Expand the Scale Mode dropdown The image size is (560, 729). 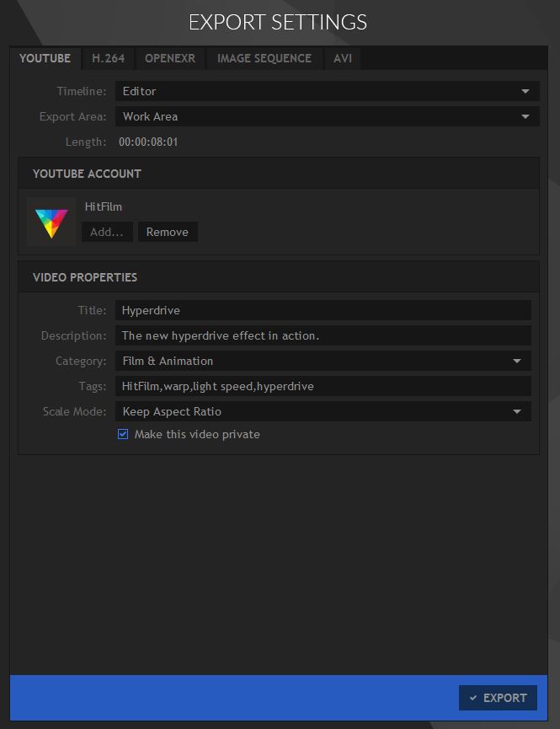click(323, 411)
